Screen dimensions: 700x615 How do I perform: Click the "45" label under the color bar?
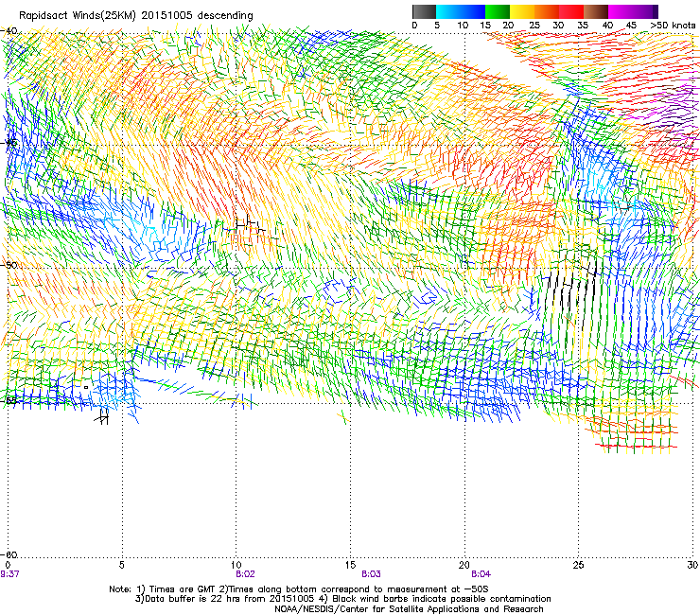click(x=631, y=26)
